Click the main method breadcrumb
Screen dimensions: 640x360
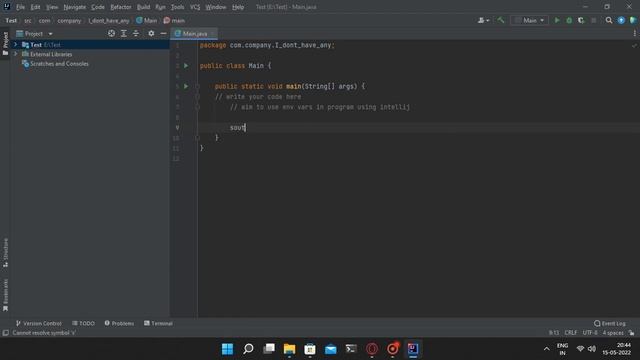[x=174, y=20]
